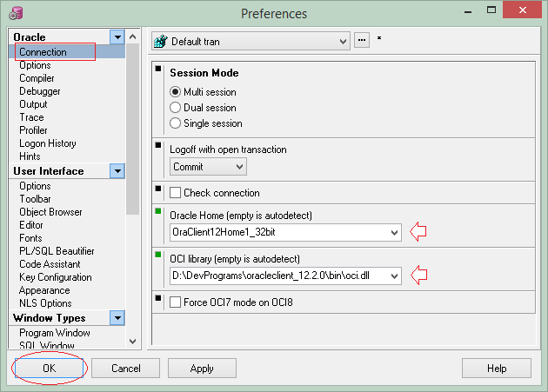
Task: Click Apply to save changes
Action: click(202, 369)
